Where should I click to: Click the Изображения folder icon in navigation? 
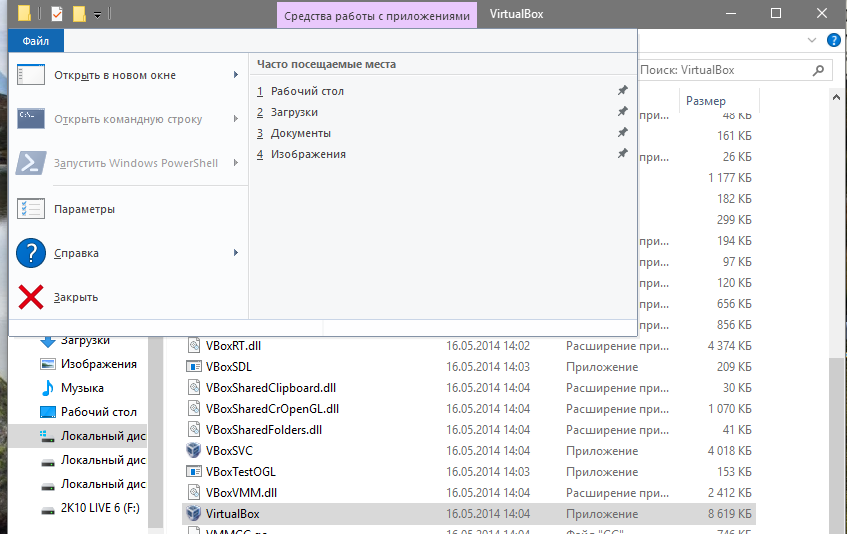(48, 364)
